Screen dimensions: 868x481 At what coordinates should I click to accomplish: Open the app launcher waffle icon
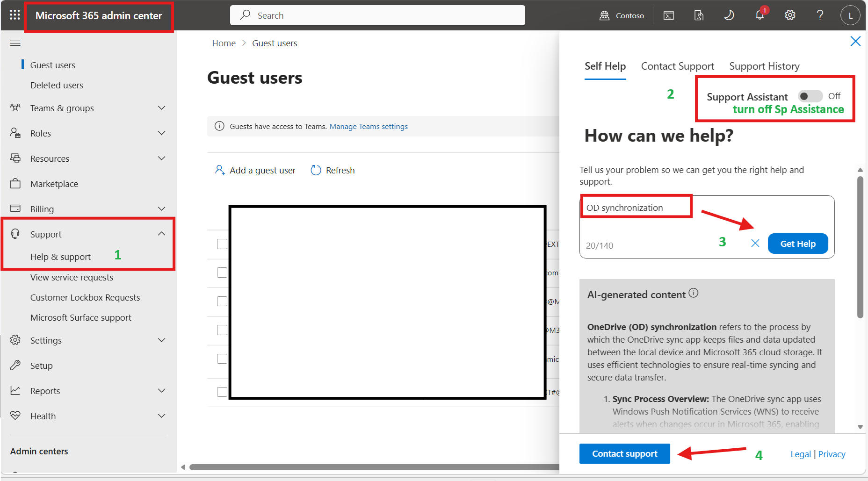click(x=15, y=15)
